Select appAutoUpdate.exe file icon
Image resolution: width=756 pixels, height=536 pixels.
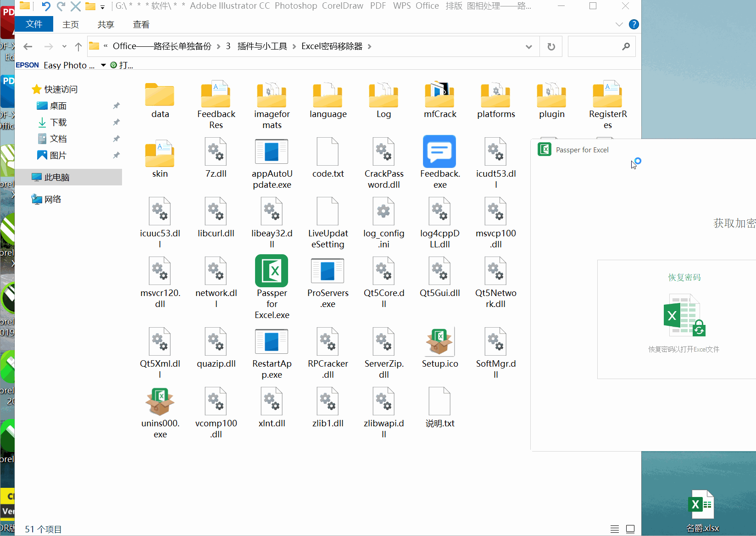tap(272, 152)
